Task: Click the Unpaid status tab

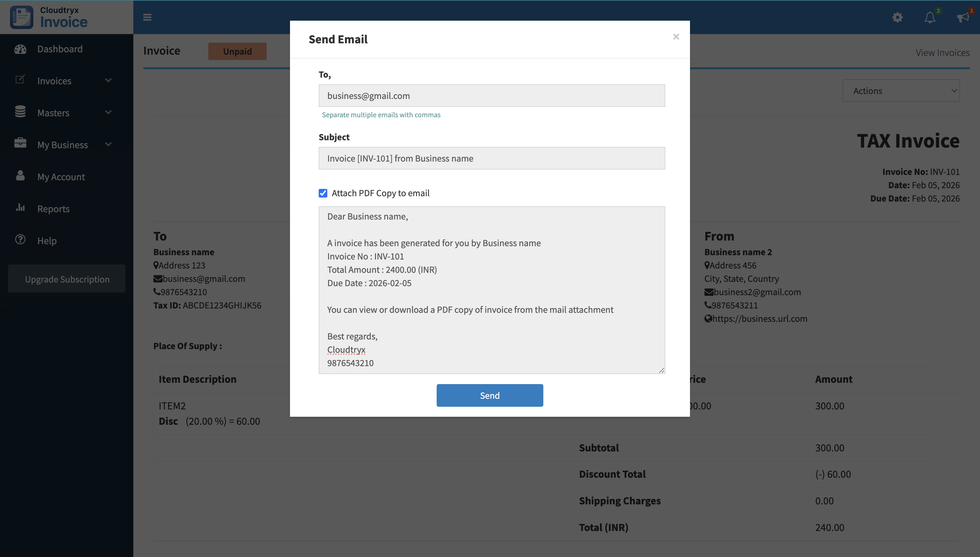Action: [x=237, y=51]
